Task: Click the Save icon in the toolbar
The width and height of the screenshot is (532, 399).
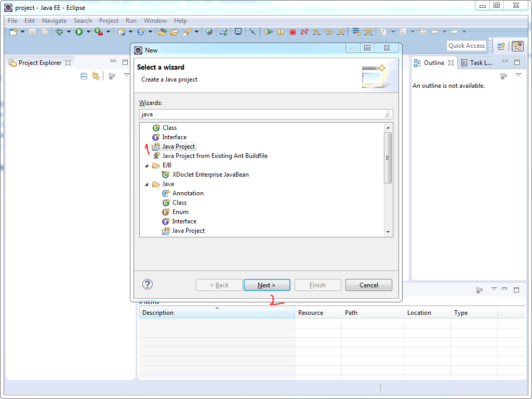Action: coord(32,32)
